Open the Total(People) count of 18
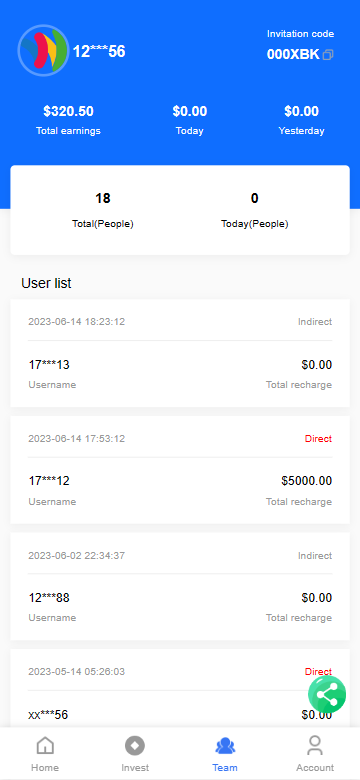Screen dimensions: 360x780 (103, 198)
